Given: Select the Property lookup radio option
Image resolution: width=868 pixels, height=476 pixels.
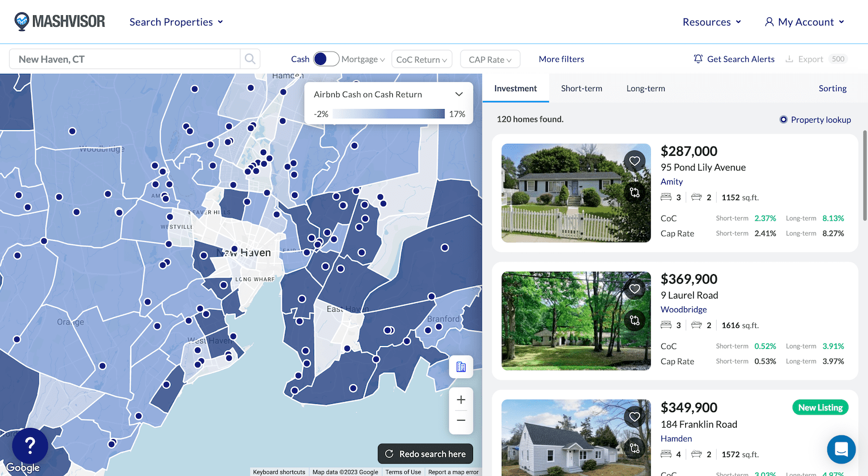Looking at the screenshot, I should (783, 119).
